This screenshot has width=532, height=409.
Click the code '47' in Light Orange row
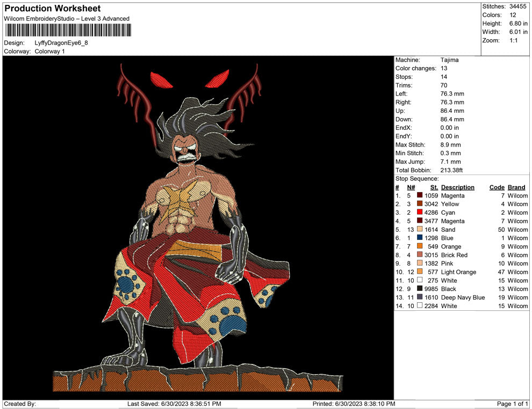(501, 272)
